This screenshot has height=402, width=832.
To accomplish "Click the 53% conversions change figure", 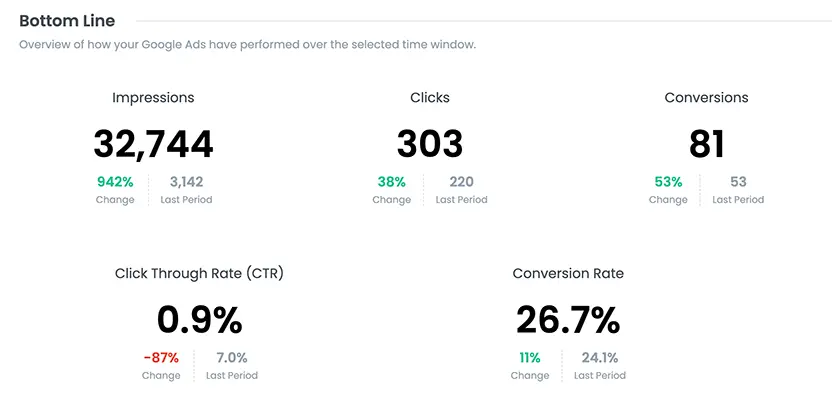I will coord(668,182).
